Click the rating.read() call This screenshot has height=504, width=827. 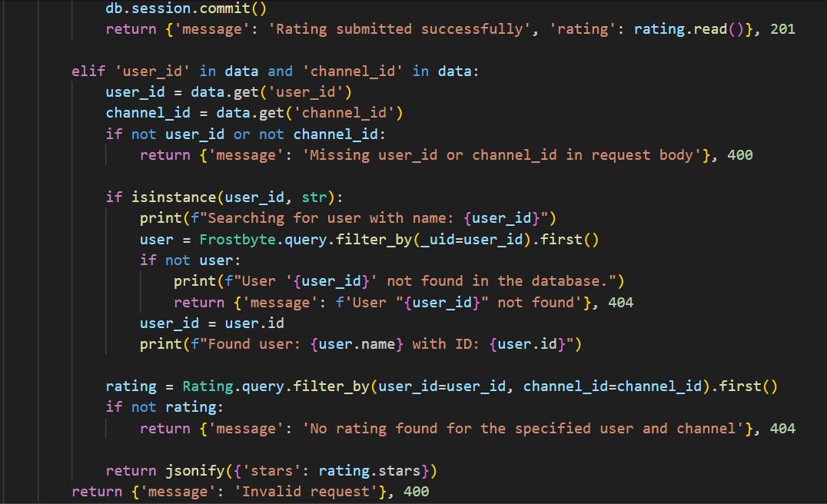[689, 29]
